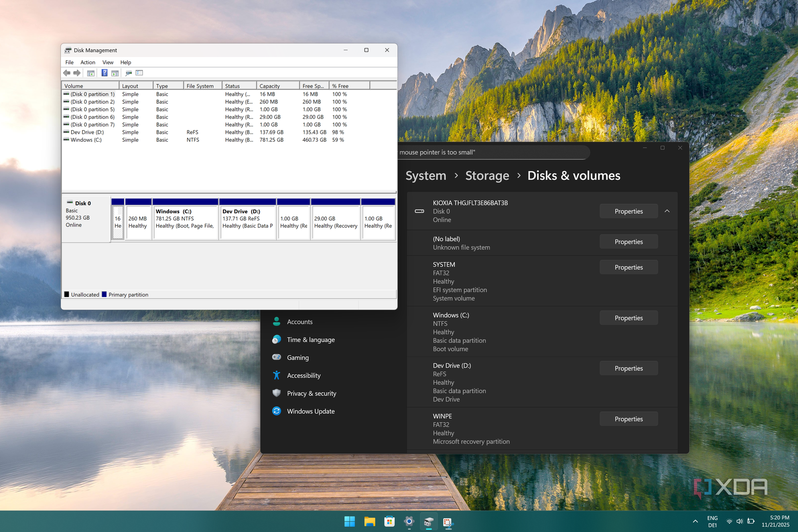This screenshot has width=798, height=532.
Task: Go to Storage in the breadcrumb
Action: point(487,176)
